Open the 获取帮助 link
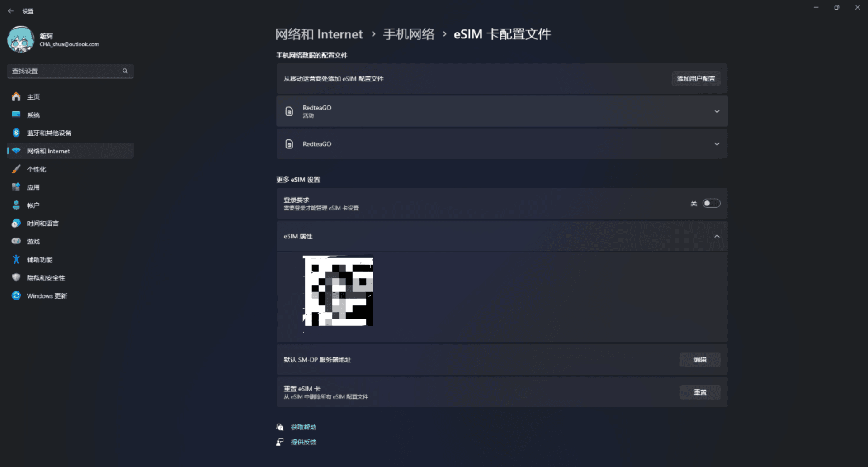The image size is (868, 467). [303, 427]
